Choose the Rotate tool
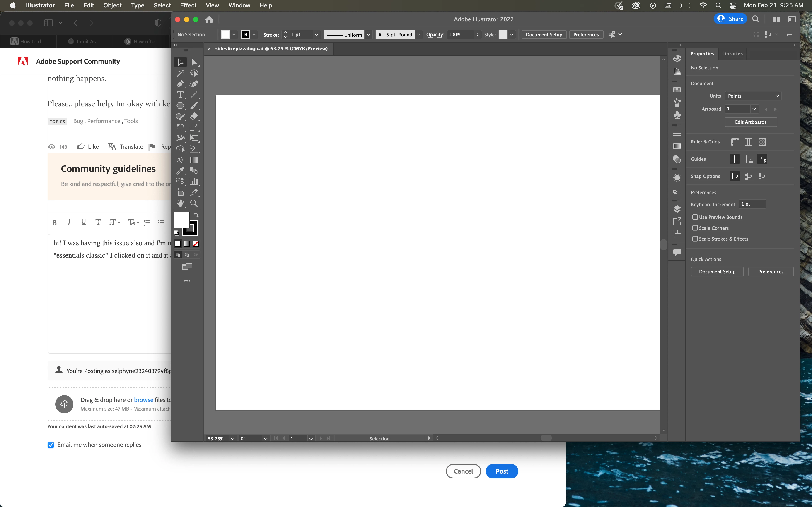Image resolution: width=812 pixels, height=507 pixels. tap(180, 127)
